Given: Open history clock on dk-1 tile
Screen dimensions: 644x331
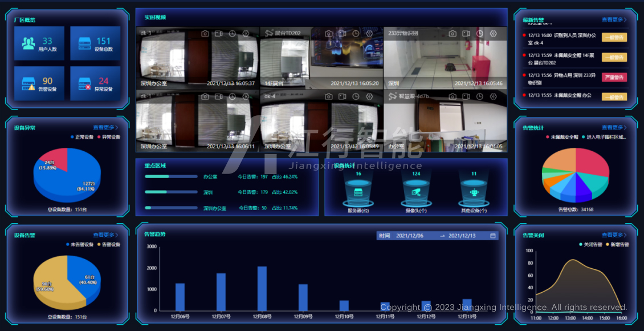Looking at the screenshot, I should 232,96.
